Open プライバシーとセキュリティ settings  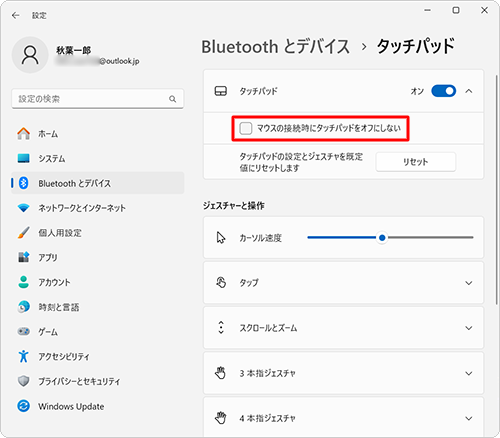(x=98, y=381)
